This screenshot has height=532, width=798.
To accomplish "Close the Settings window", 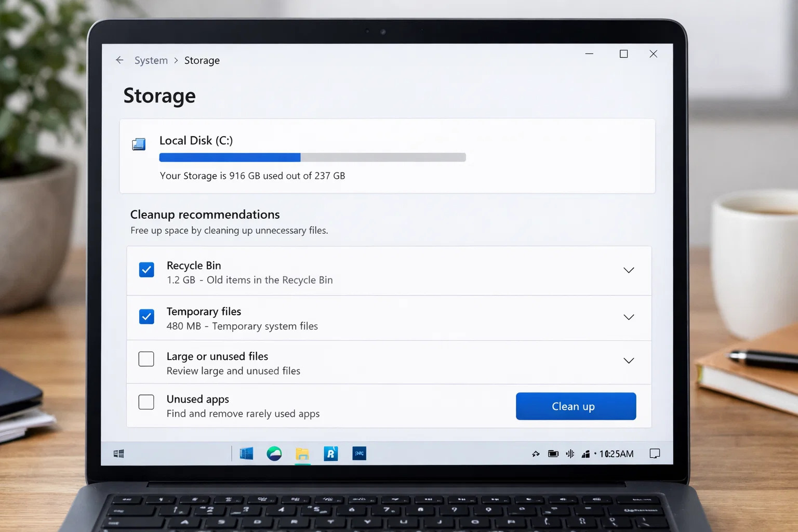I will tap(654, 54).
